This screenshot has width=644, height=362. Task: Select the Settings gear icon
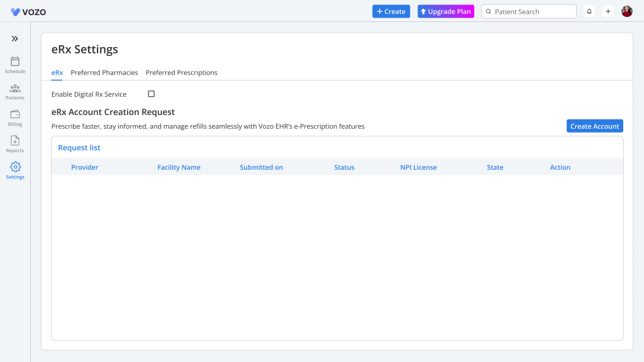(15, 167)
